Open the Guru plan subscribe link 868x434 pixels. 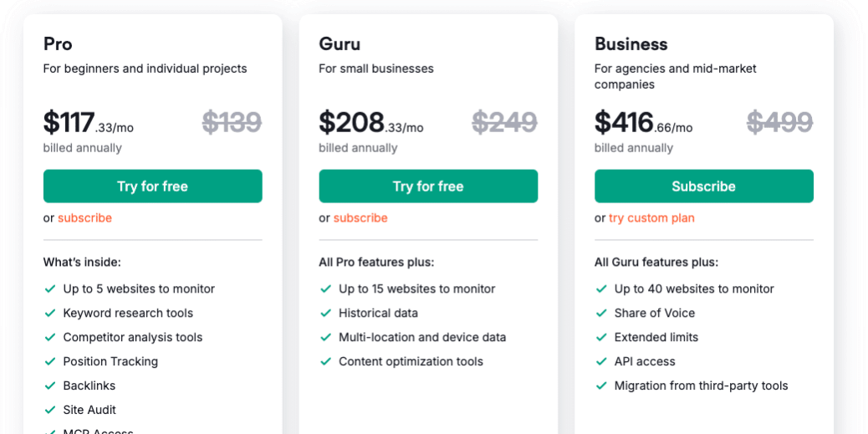point(360,218)
